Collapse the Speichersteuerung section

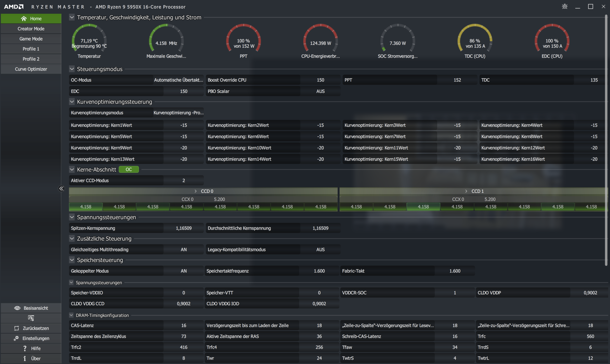coord(72,260)
